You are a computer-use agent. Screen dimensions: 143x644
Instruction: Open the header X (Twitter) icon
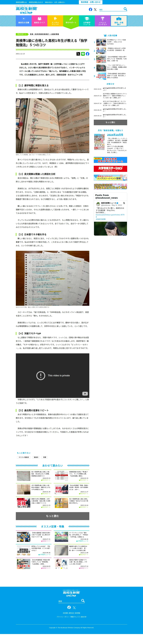pos(95,10)
